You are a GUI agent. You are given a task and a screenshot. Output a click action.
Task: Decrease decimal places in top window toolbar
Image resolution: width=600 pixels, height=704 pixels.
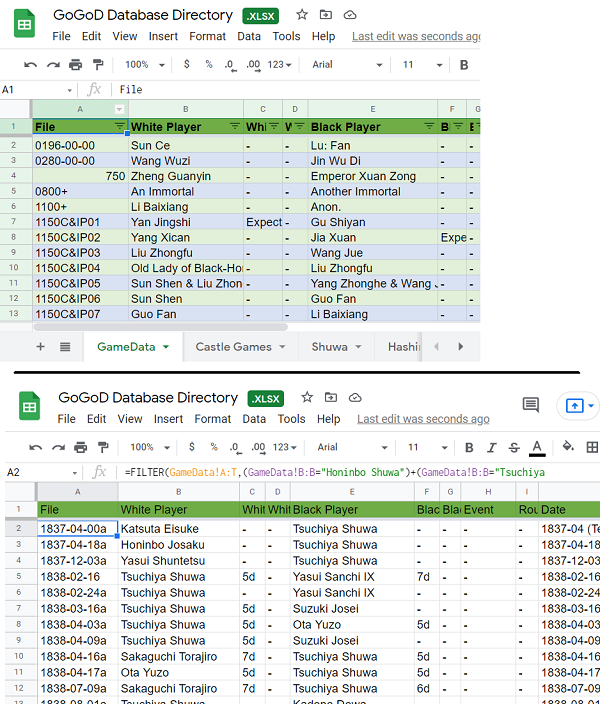231,65
